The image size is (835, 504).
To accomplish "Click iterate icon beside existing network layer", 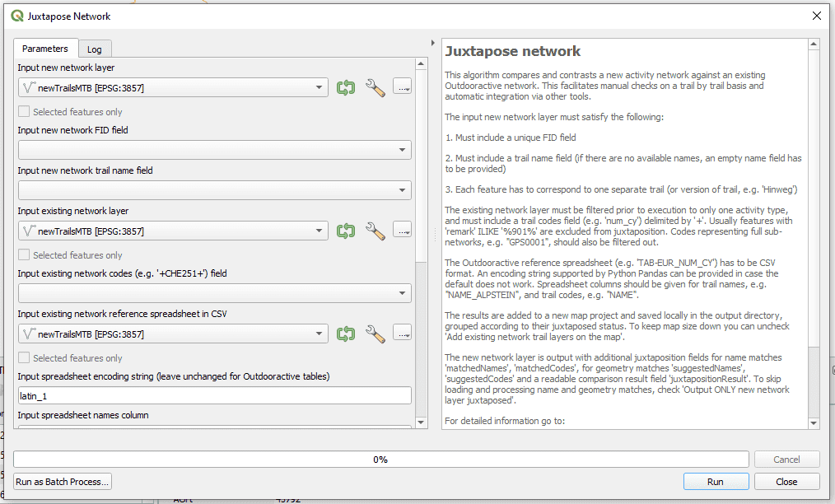I will click(x=346, y=231).
